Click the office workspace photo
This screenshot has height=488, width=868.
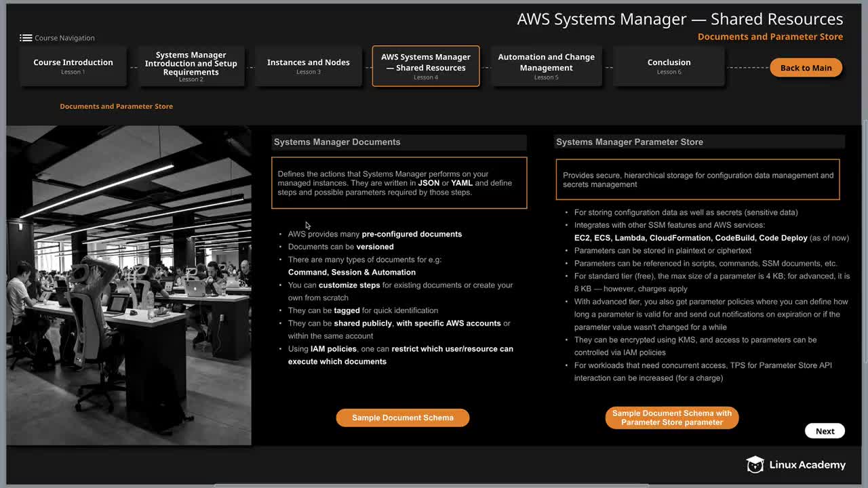point(129,285)
